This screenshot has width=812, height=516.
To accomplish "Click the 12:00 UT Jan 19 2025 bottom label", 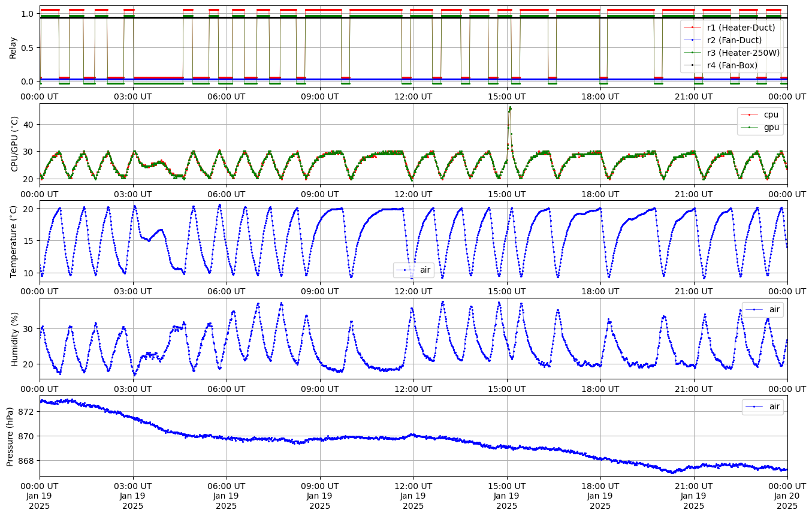I will (x=413, y=496).
